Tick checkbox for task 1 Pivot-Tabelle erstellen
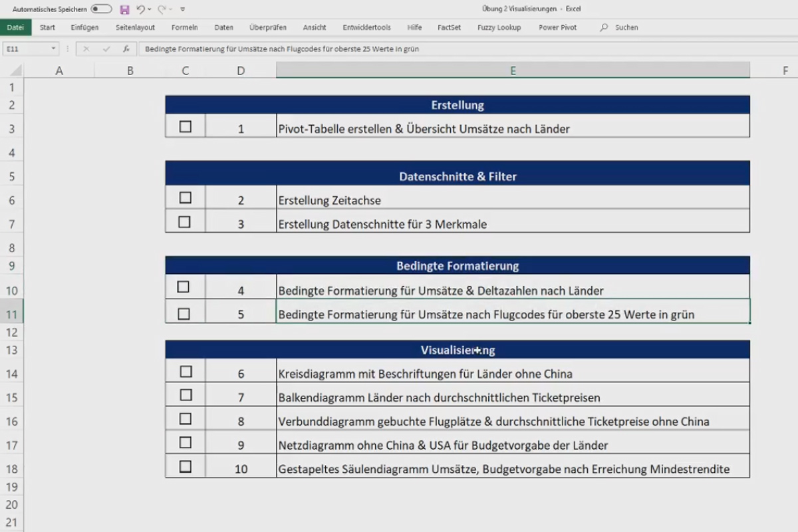The height and width of the screenshot is (532, 798). click(186, 126)
